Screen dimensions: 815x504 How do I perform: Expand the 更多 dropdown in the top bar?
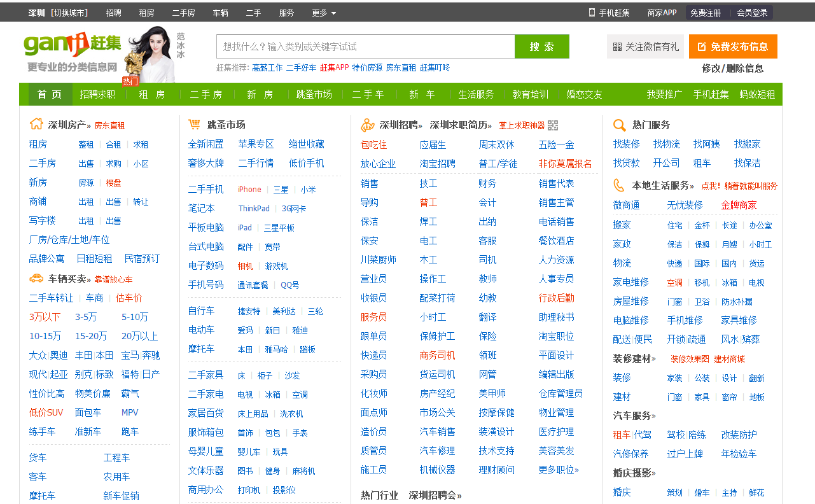324,13
